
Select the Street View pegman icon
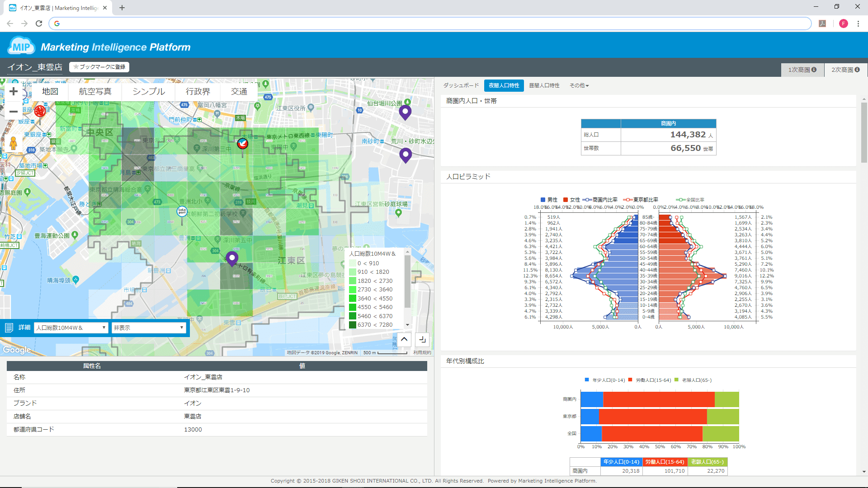pyautogui.click(x=13, y=143)
